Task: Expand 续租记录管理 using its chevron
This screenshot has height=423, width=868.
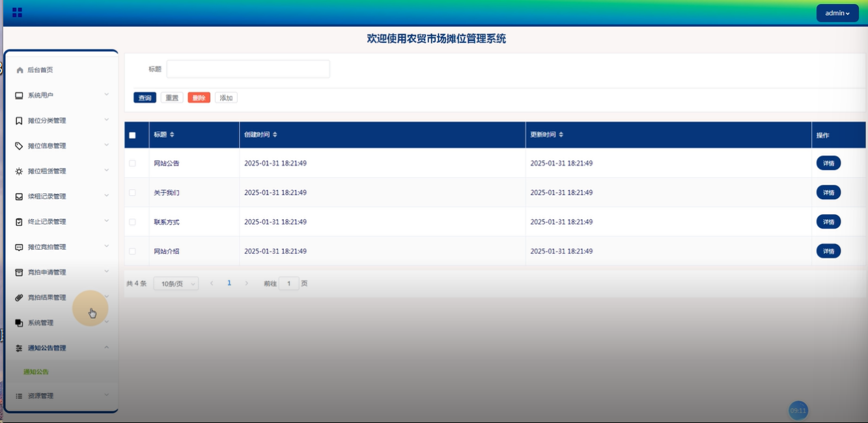Action: pos(107,195)
